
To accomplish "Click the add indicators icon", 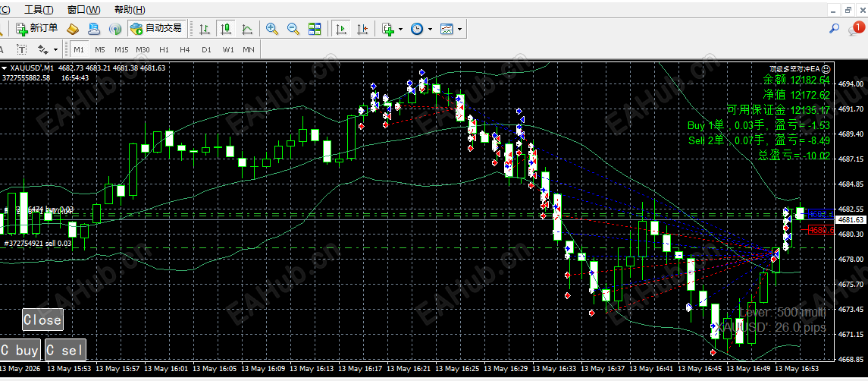I will [389, 29].
